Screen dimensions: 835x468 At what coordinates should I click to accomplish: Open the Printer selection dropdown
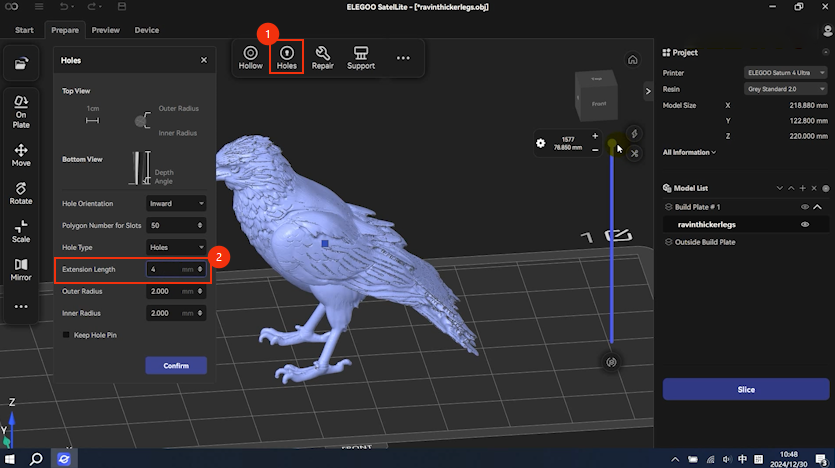click(785, 72)
